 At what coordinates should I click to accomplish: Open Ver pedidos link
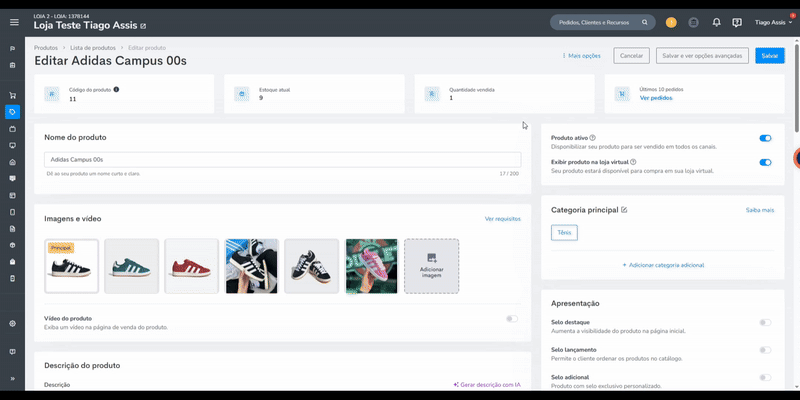click(656, 98)
